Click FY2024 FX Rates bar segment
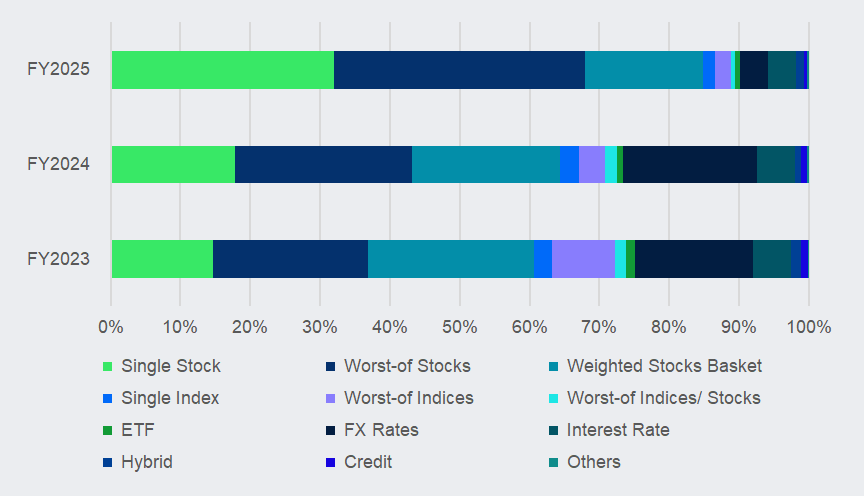This screenshot has height=496, width=864. click(690, 164)
